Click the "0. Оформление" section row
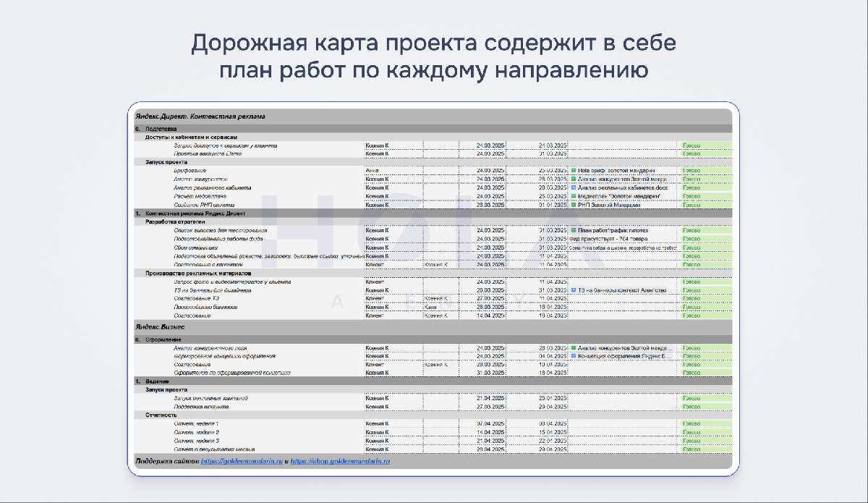 pos(433,339)
